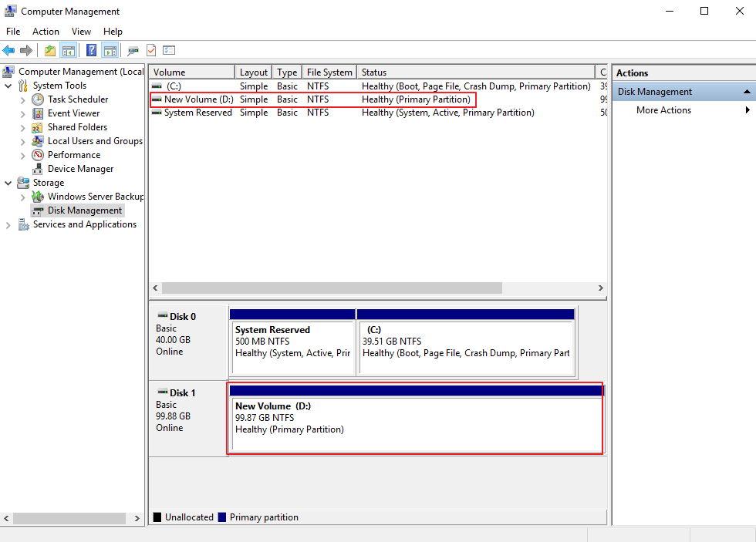The width and height of the screenshot is (756, 542).
Task: Click the drive icon beside (C:) volume
Action: pyautogui.click(x=157, y=86)
